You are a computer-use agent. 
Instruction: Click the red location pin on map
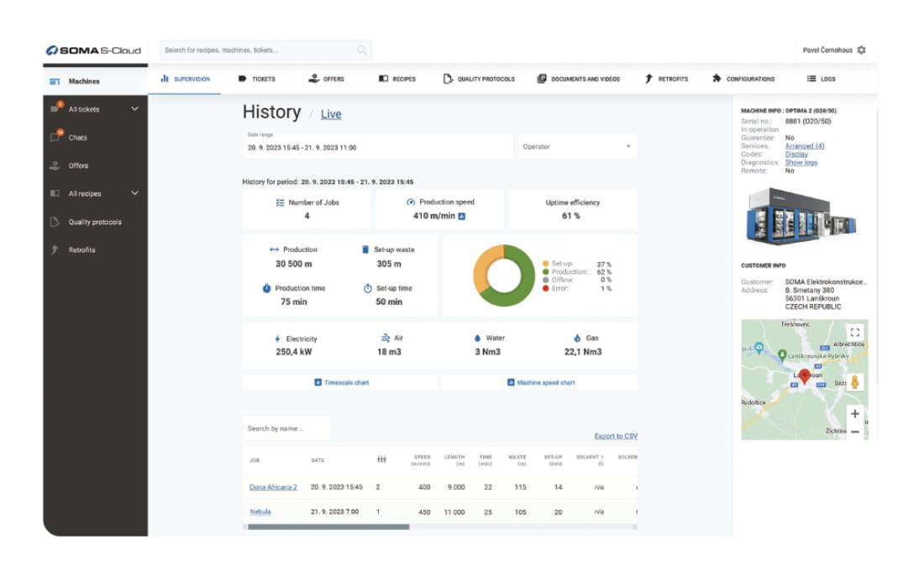[804, 376]
